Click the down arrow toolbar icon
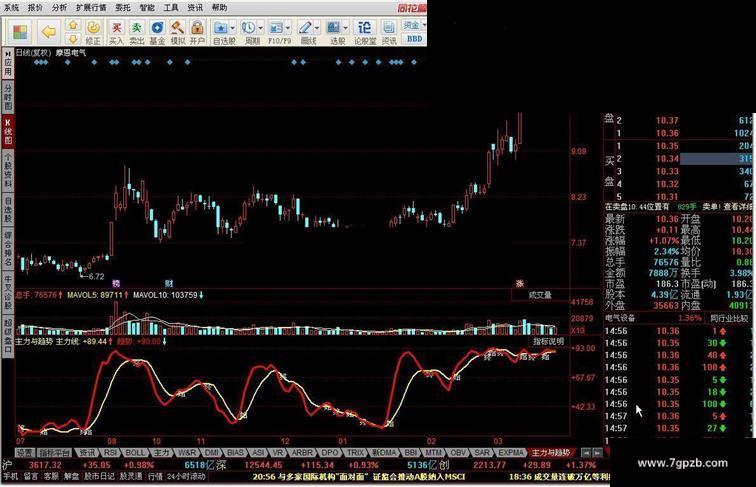Screen dimensions: 756x487 point(72,39)
